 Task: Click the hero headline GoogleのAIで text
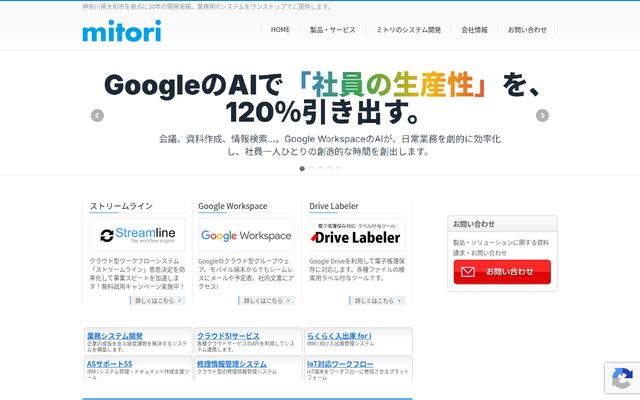(193, 86)
